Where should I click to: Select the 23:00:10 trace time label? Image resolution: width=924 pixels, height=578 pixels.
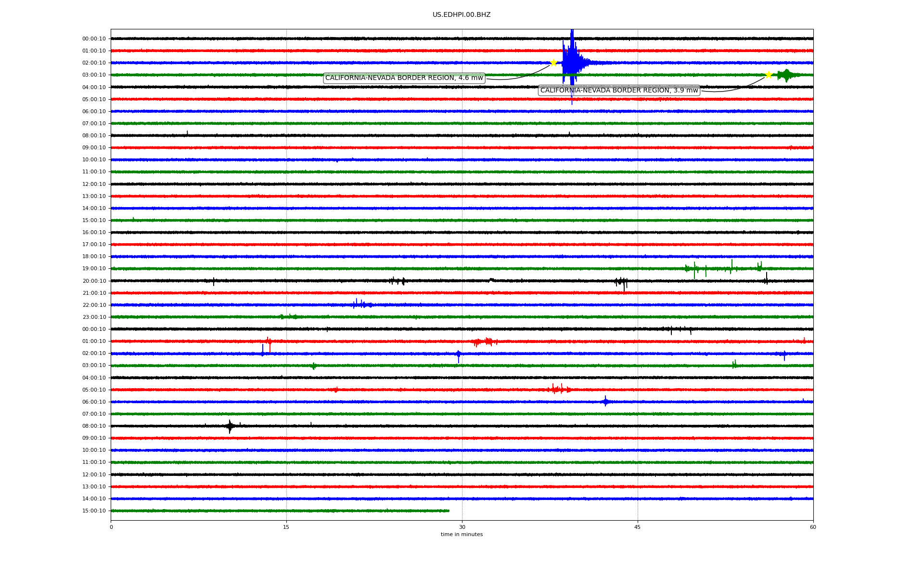94,317
